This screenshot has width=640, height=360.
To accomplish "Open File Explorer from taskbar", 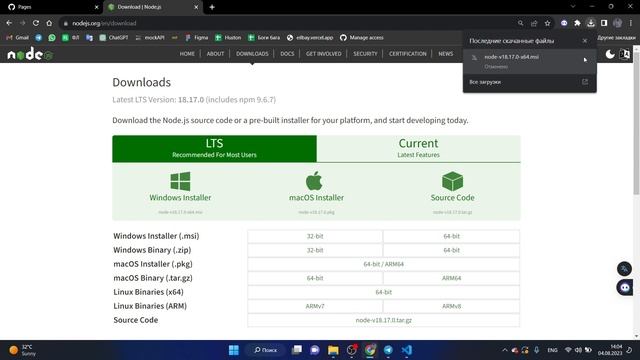I will click(333, 350).
